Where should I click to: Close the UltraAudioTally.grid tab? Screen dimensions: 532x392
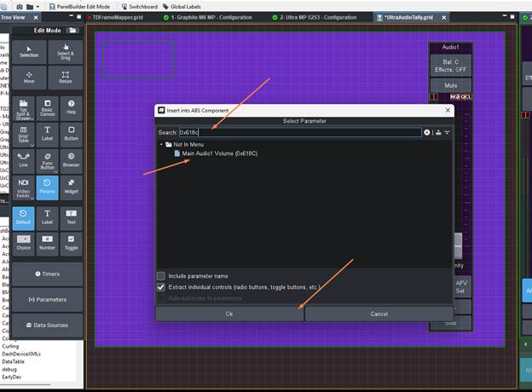tap(444, 17)
